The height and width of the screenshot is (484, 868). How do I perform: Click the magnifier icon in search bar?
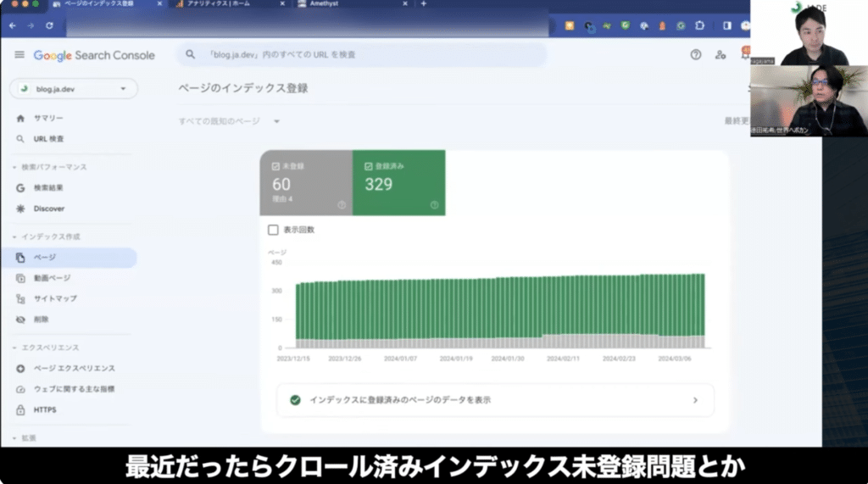(190, 54)
